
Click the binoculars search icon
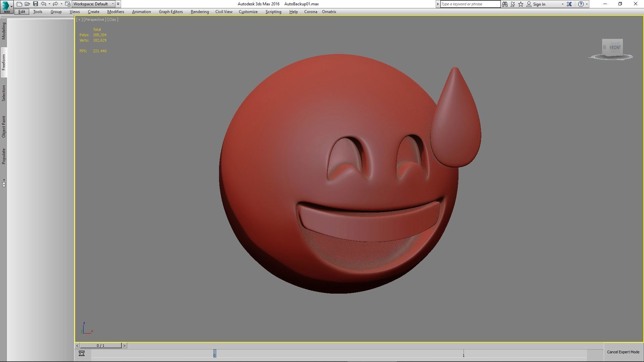[505, 4]
